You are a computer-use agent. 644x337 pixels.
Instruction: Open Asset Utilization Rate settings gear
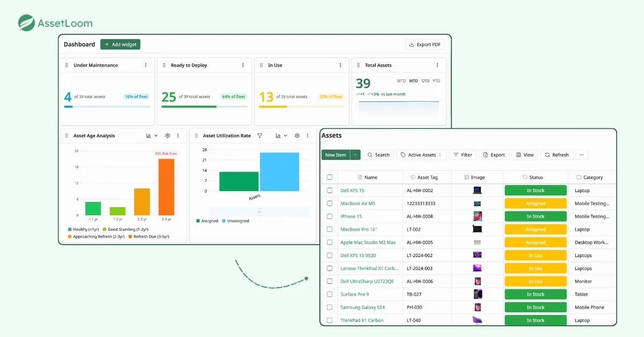pos(297,136)
